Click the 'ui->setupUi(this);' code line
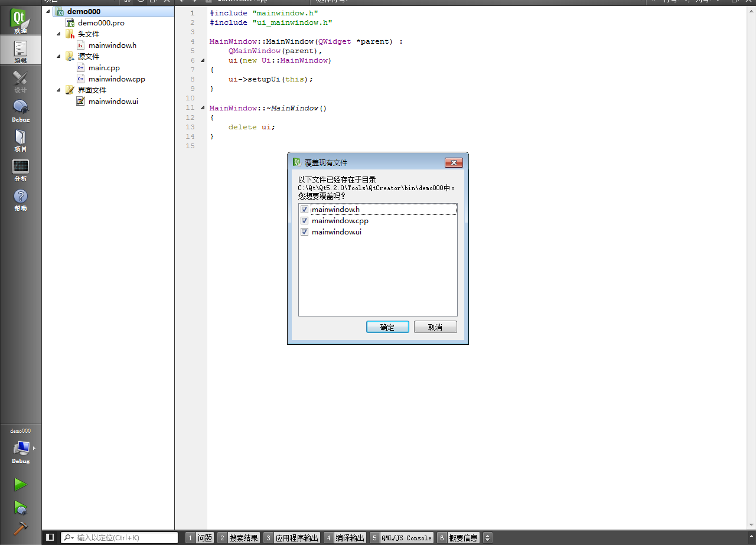The image size is (756, 545). (271, 79)
